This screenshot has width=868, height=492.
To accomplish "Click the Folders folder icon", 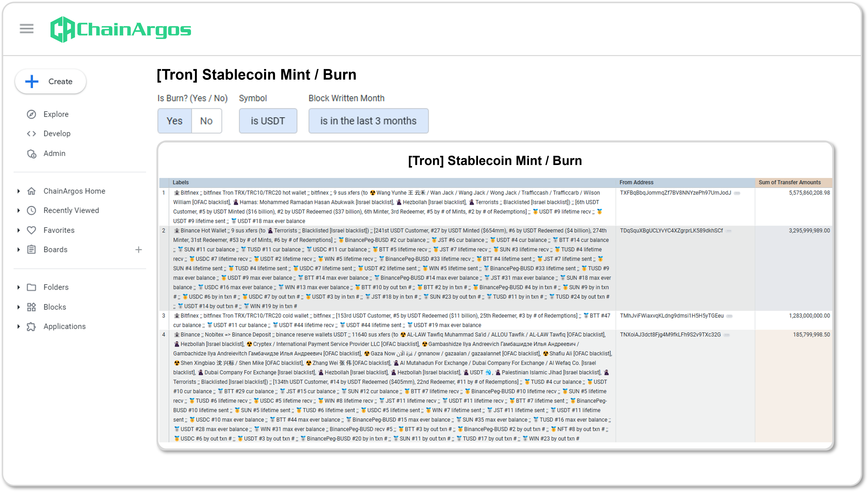I will 31,287.
